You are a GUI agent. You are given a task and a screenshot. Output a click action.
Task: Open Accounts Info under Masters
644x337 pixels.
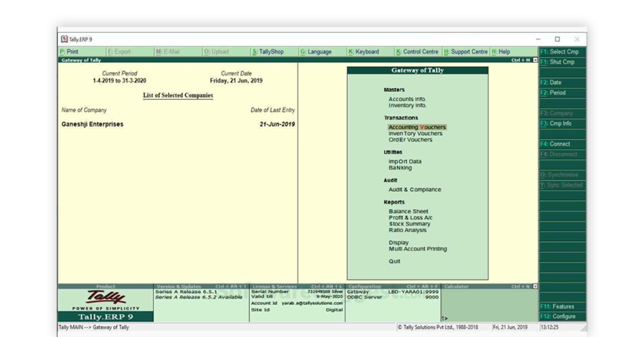(408, 99)
